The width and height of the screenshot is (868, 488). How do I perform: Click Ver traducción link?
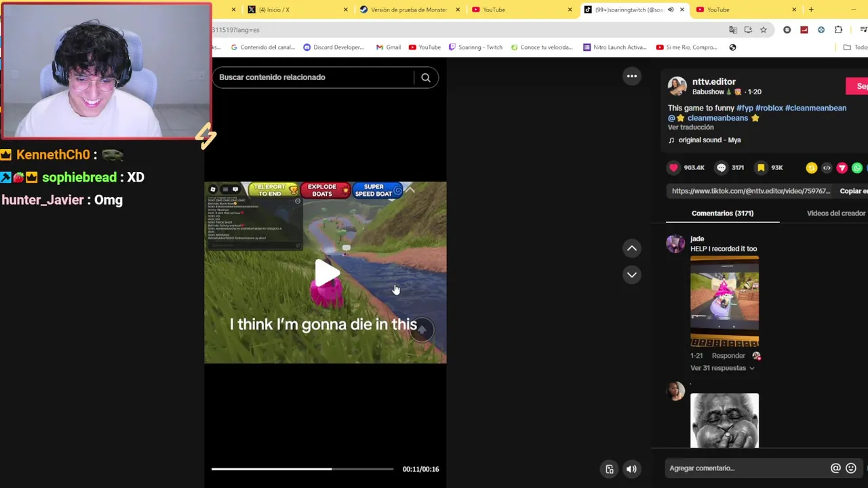(690, 127)
